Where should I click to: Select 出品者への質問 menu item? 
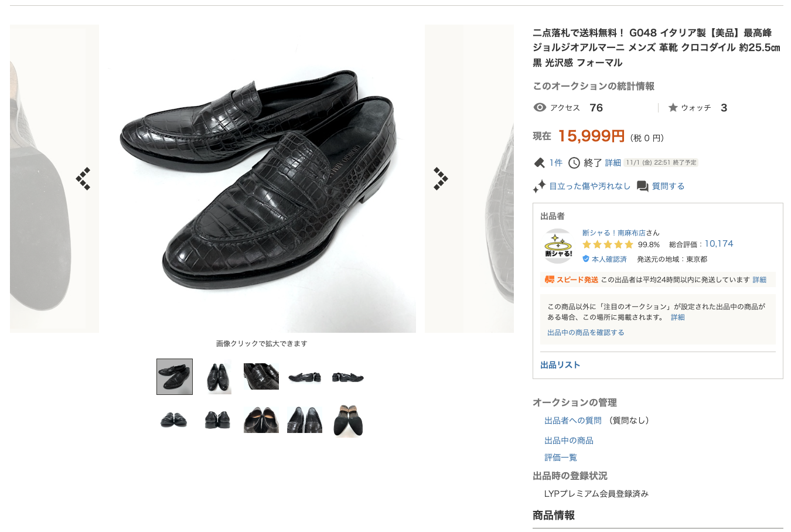point(573,421)
